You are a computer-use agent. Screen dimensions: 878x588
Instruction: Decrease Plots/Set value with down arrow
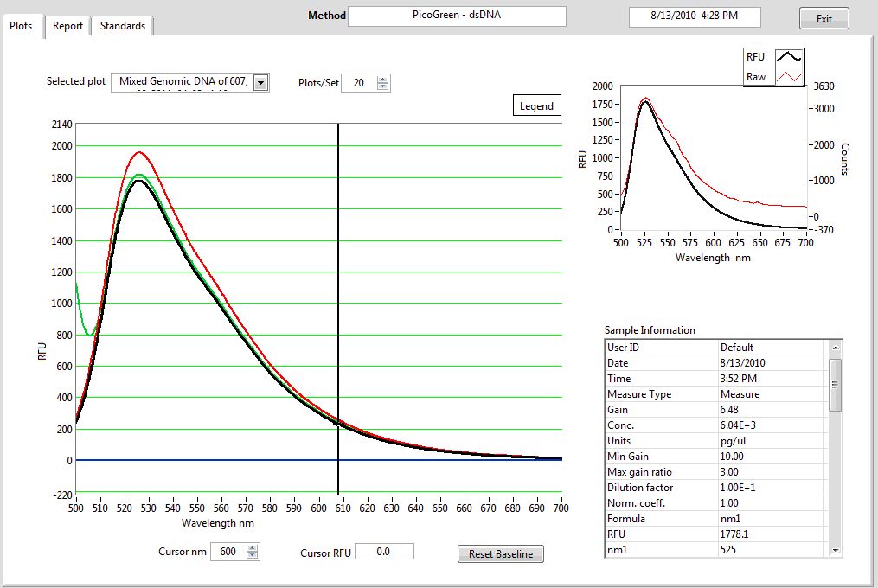coord(382,86)
